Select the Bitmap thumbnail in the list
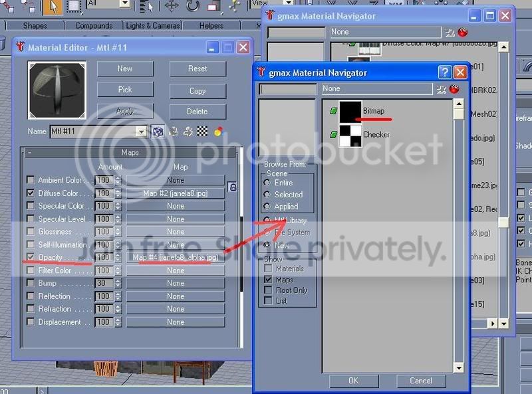 [350, 111]
